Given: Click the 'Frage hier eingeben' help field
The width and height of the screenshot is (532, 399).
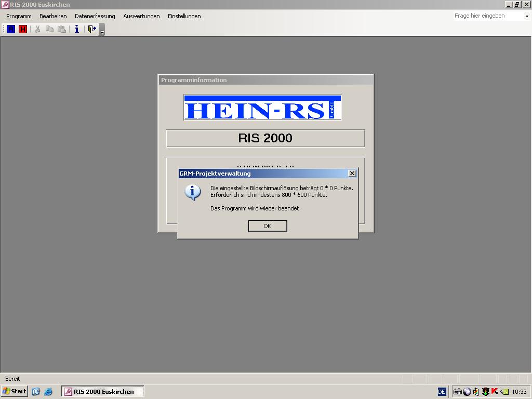Looking at the screenshot, I should tap(486, 16).
